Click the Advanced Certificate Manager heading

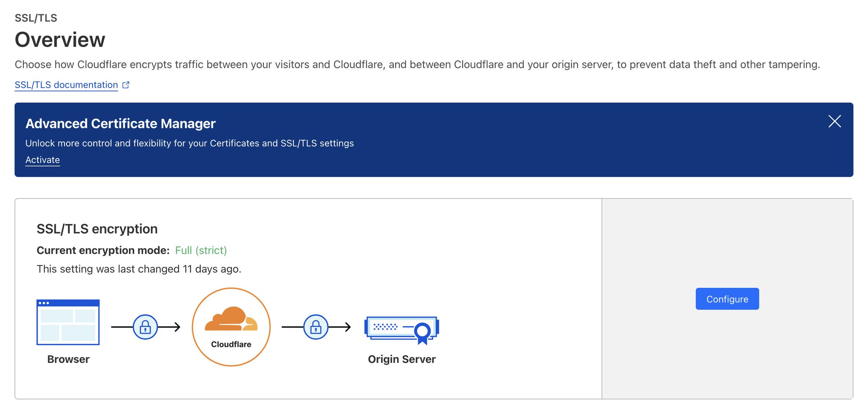coord(120,123)
